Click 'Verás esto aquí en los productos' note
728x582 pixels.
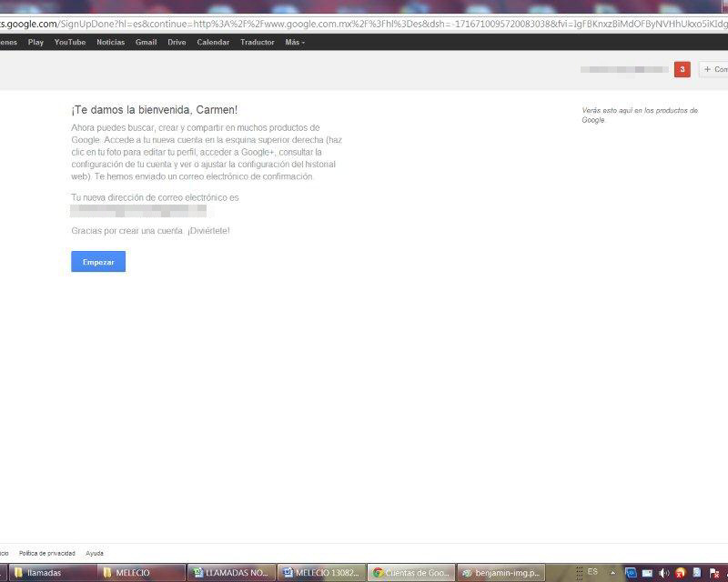(x=640, y=115)
